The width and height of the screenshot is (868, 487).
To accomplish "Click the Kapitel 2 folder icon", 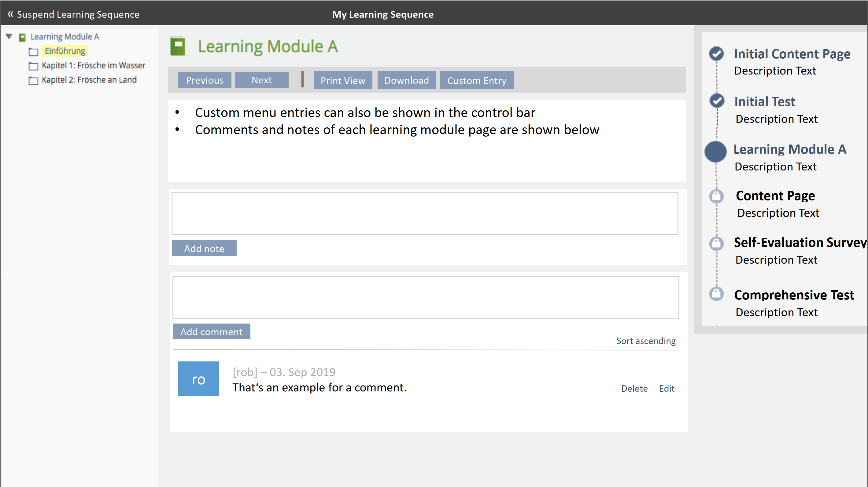I will pyautogui.click(x=33, y=80).
